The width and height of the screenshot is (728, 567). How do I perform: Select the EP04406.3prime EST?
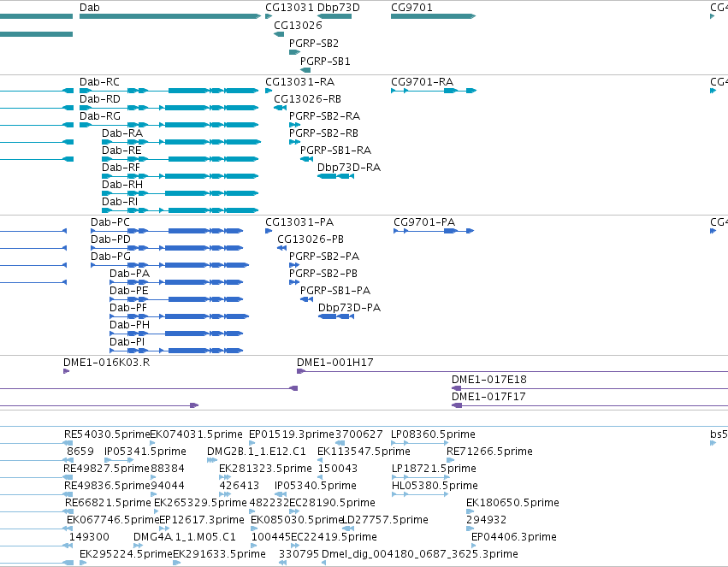(x=474, y=546)
